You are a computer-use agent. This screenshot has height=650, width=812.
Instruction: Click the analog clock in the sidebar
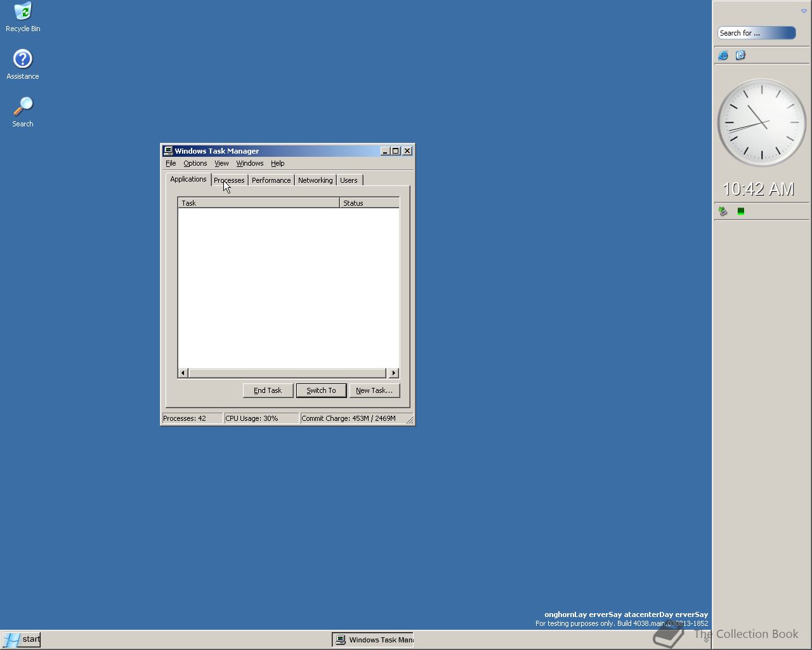pyautogui.click(x=762, y=123)
